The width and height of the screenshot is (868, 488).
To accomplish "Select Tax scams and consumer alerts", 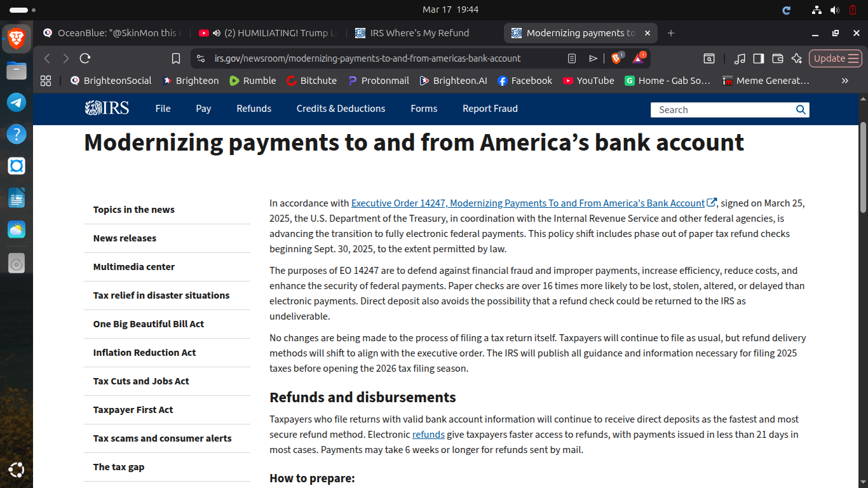I will [x=162, y=438].
